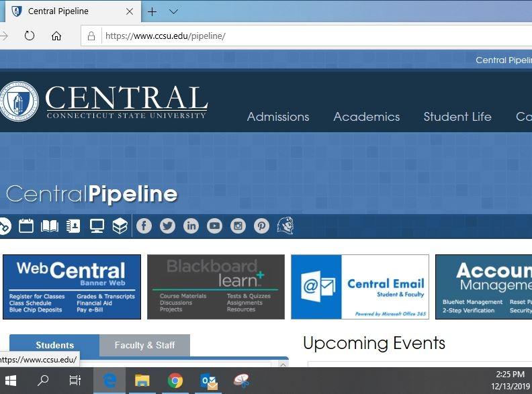Click the computer monitor icon
This screenshot has width=532, height=394.
click(x=97, y=226)
